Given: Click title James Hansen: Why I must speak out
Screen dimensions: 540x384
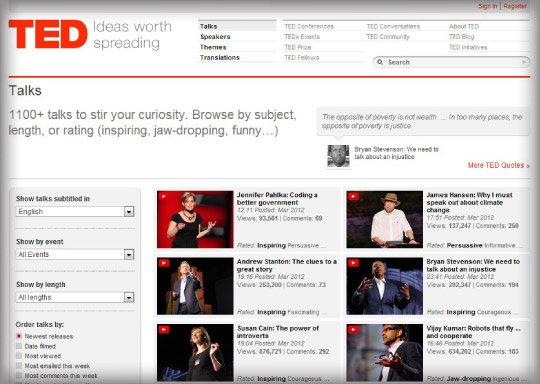Looking at the screenshot, I should coord(469,203).
